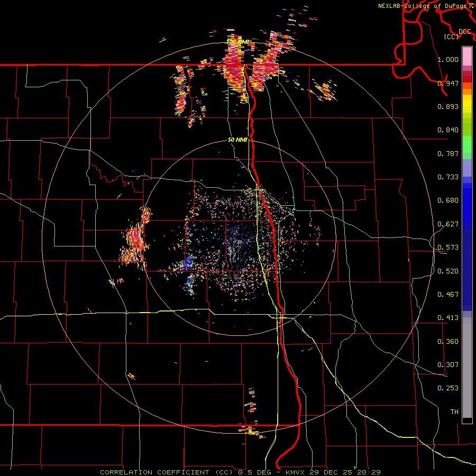476x476 pixels.
Task: Select the 0.520 scale value
Action: click(x=448, y=271)
